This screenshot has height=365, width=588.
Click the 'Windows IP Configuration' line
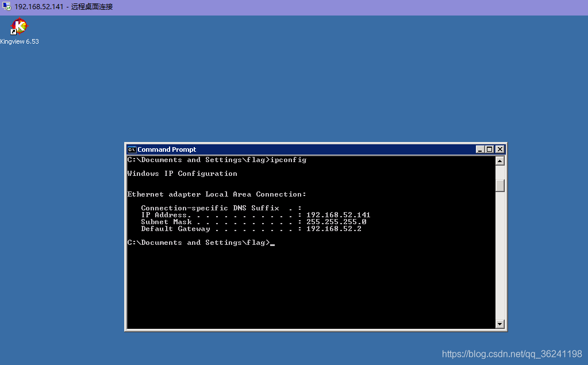(182, 174)
